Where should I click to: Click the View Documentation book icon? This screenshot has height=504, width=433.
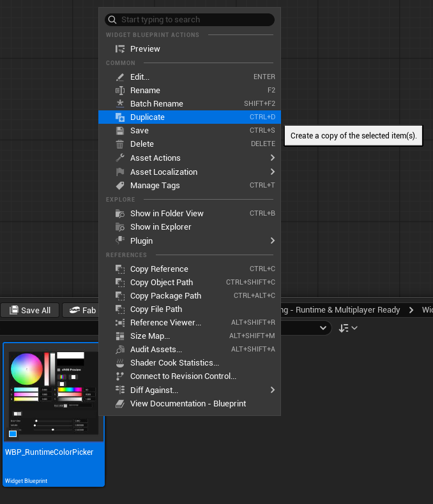pos(120,404)
